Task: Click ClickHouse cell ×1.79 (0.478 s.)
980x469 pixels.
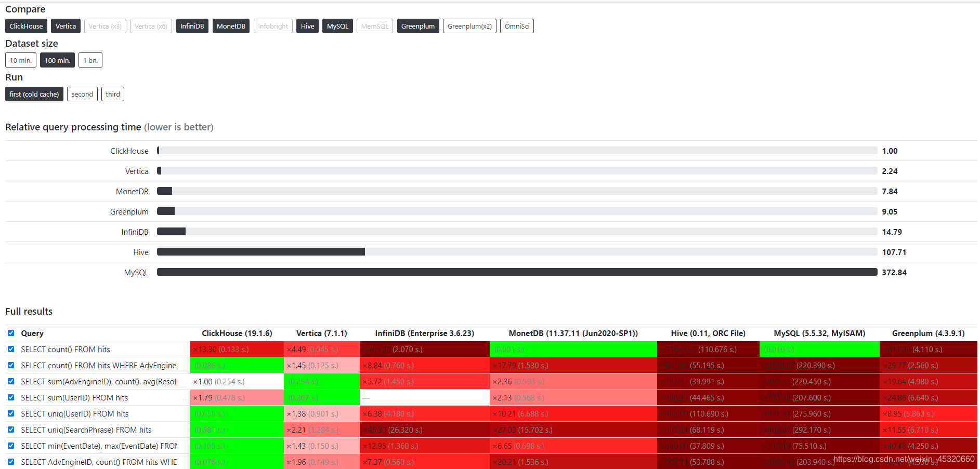Action: pos(237,398)
